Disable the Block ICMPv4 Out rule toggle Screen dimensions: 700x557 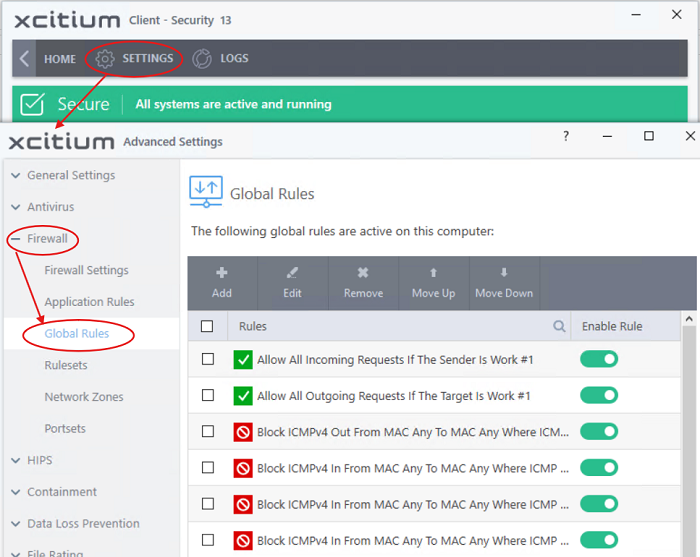click(x=599, y=432)
